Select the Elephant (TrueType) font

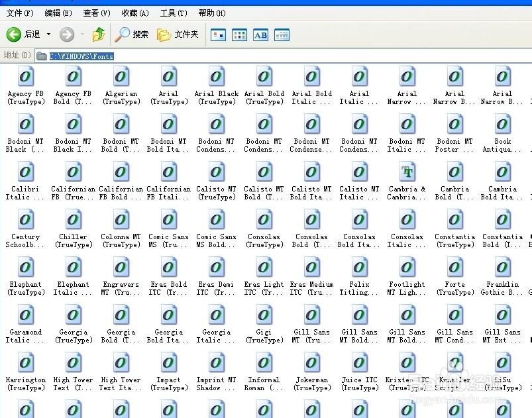click(x=26, y=276)
